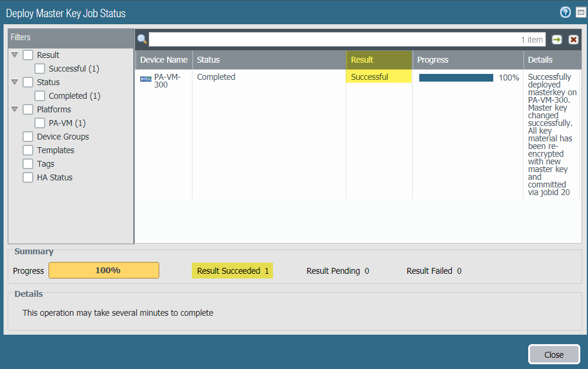Image resolution: width=588 pixels, height=369 pixels.
Task: Sort by Device Name column header
Action: 163,60
